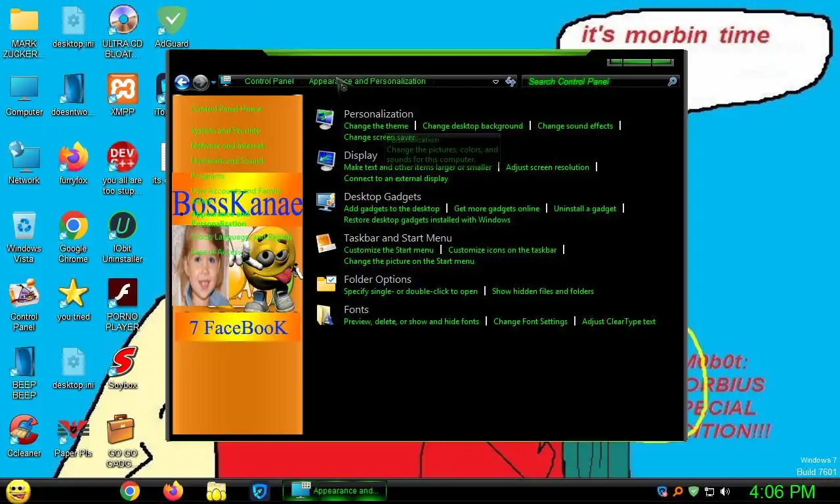The width and height of the screenshot is (840, 504).
Task: Click Change desktop background link
Action: pos(472,126)
